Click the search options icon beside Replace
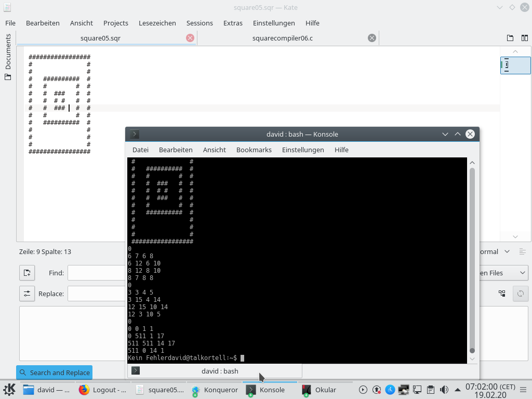The image size is (532, 399). coord(27,294)
